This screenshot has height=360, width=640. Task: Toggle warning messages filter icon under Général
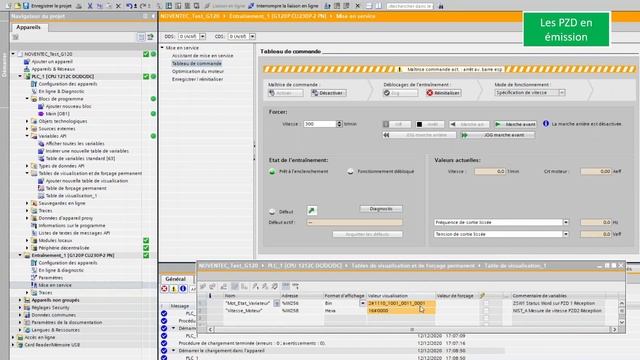point(174,289)
